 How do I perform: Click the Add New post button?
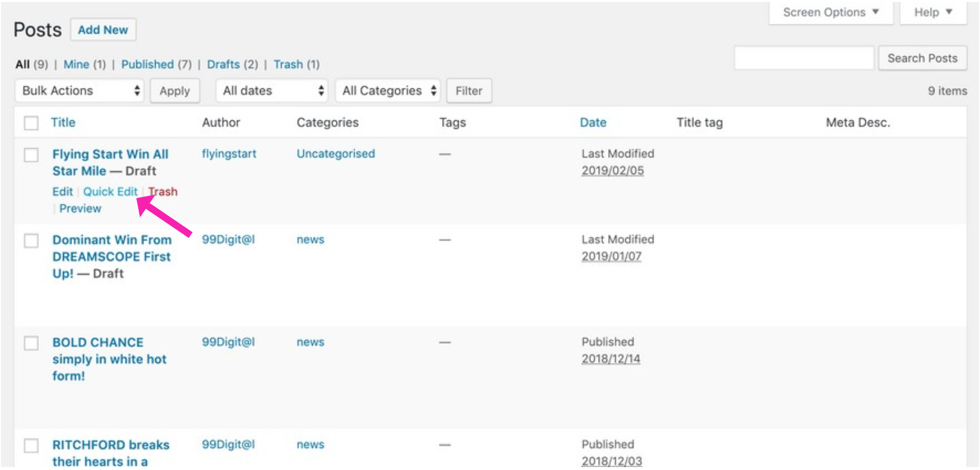click(103, 30)
